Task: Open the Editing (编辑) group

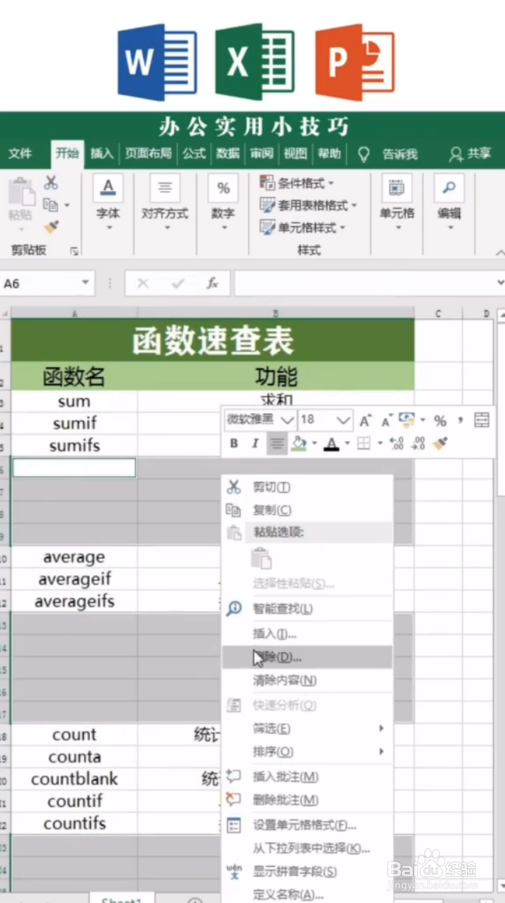Action: coord(449,202)
